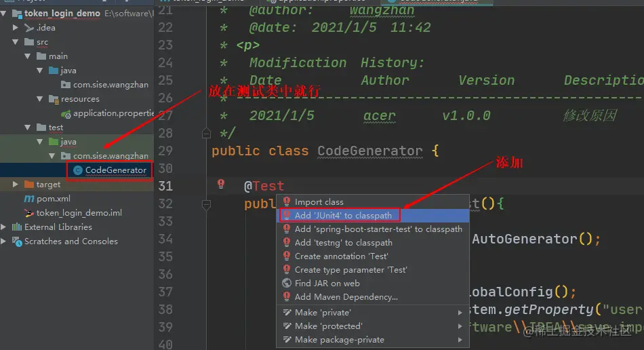
Task: Click the Modification History comment text
Action: [x=336, y=62]
